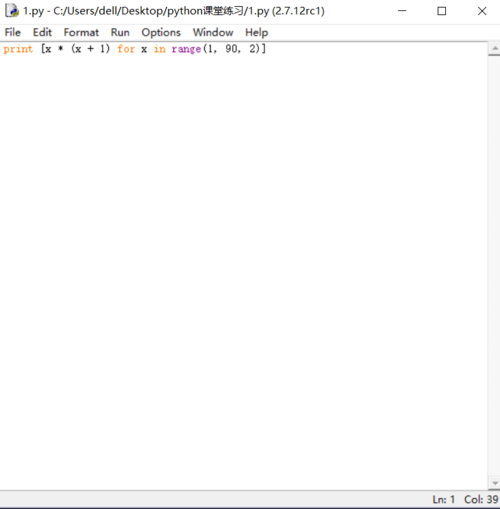Minimize the 1.py editor window
Image resolution: width=500 pixels, height=509 pixels.
click(x=402, y=11)
